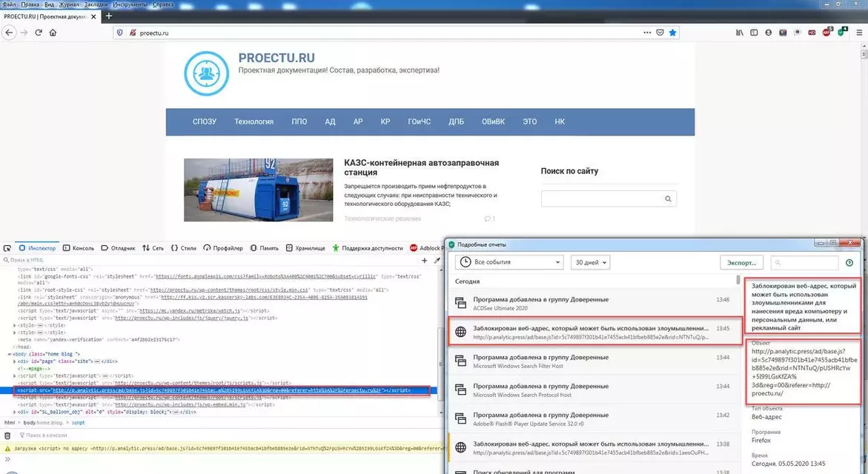Open the Поддержка доступности tab

(368, 248)
